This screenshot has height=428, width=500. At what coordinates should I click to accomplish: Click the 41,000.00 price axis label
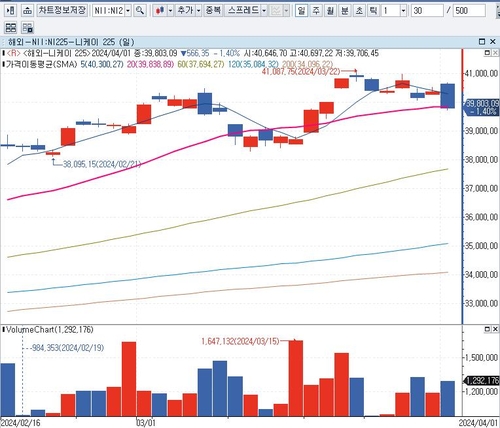coord(482,73)
